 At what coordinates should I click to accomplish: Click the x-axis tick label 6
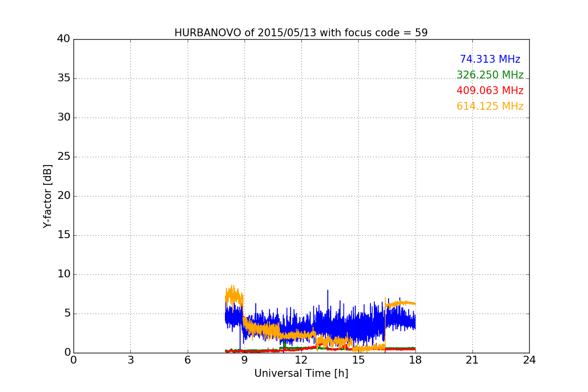(x=188, y=360)
